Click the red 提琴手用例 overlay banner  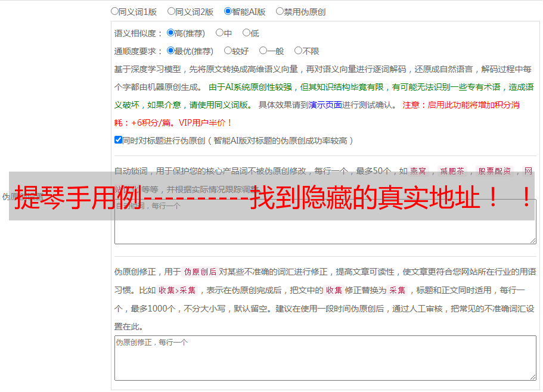pyautogui.click(x=272, y=196)
